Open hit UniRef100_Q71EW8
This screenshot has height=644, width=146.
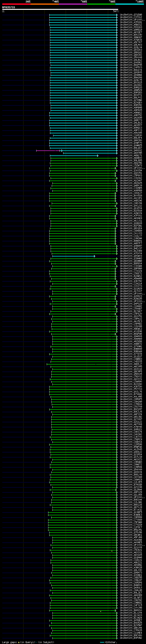[x=131, y=15]
